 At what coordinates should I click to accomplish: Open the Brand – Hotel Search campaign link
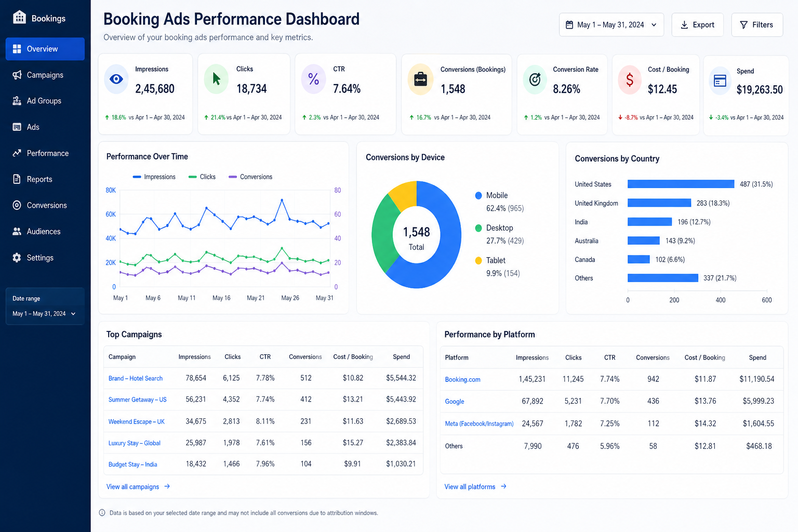click(136, 378)
